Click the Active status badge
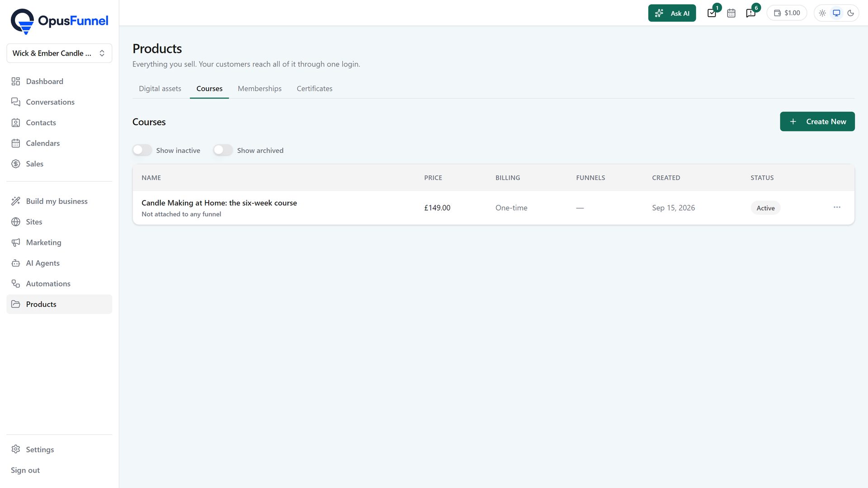 coord(765,208)
